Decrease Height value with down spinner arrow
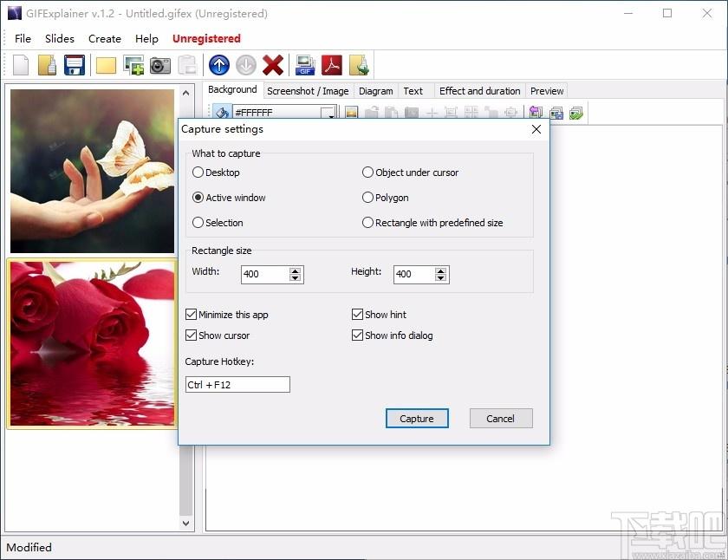Image resolution: width=728 pixels, height=560 pixels. point(440,277)
